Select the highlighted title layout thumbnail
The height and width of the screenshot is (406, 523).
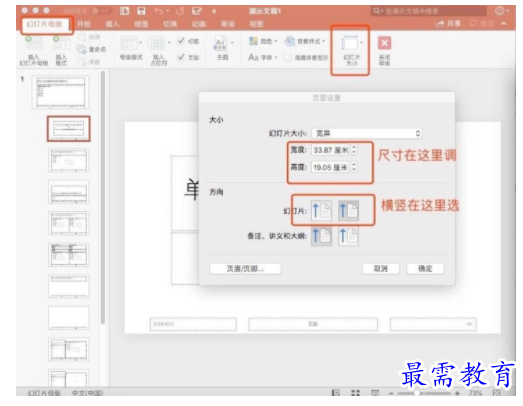click(x=68, y=128)
